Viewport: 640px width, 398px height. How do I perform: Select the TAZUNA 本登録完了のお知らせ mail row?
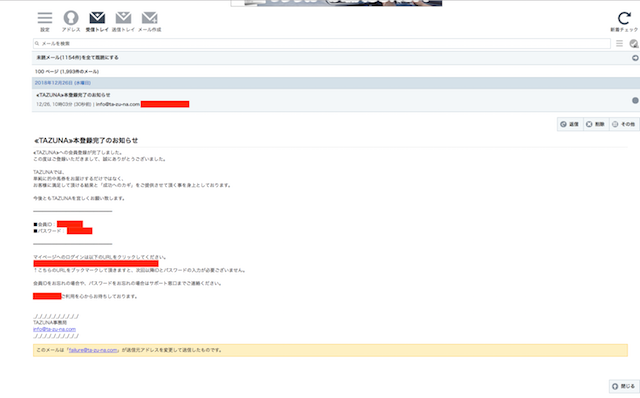tap(336, 100)
